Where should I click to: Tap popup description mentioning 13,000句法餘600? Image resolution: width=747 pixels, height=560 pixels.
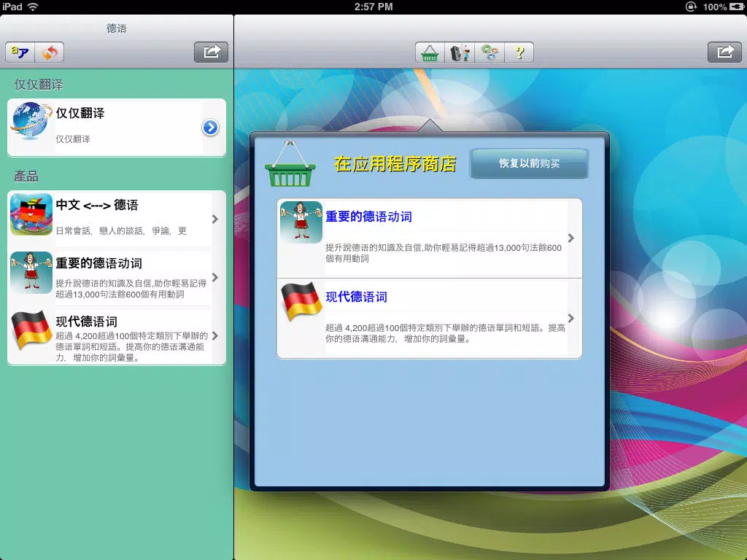[444, 253]
